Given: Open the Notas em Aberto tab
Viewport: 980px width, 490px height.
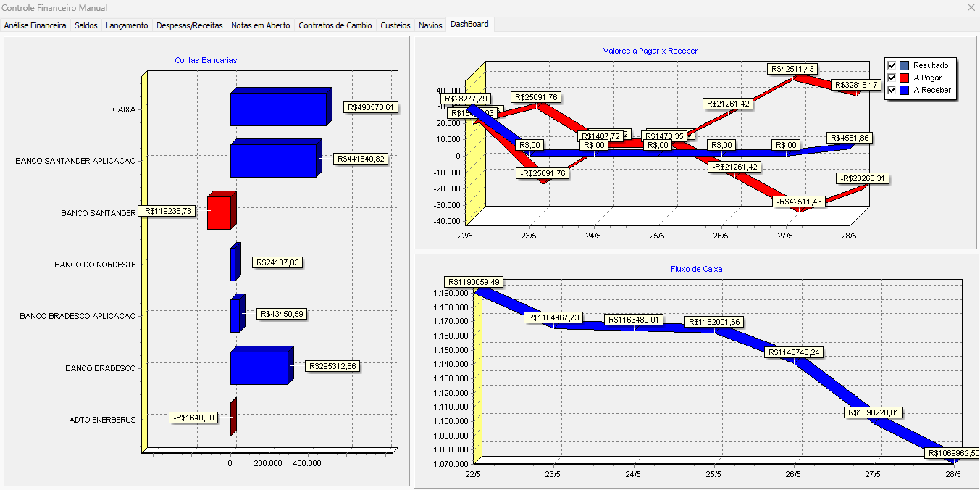Looking at the screenshot, I should point(261,25).
